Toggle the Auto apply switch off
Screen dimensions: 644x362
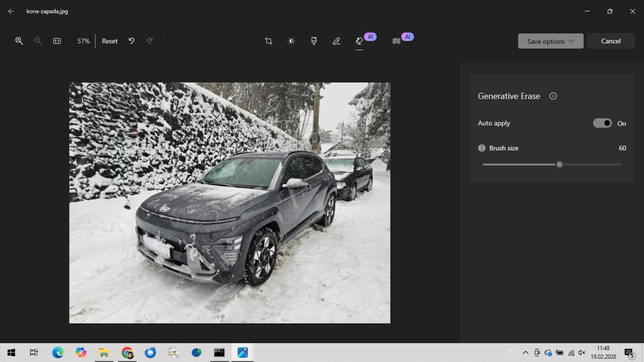click(x=602, y=123)
